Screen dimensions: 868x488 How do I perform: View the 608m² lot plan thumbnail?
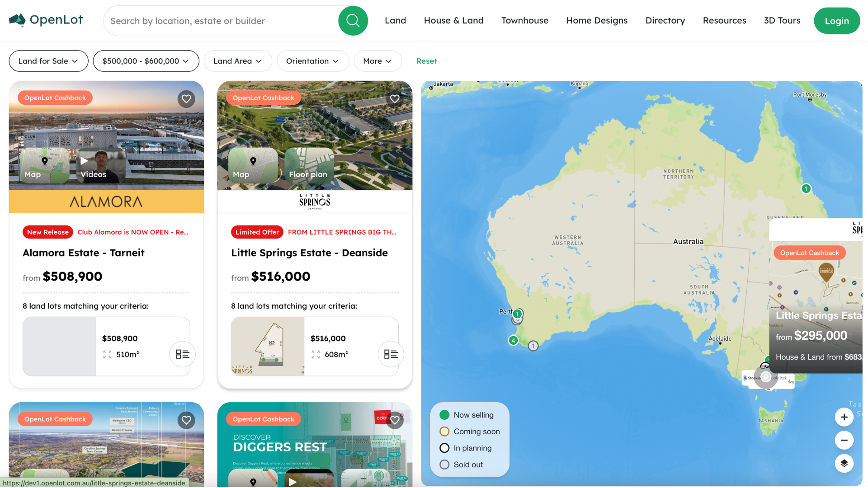268,347
